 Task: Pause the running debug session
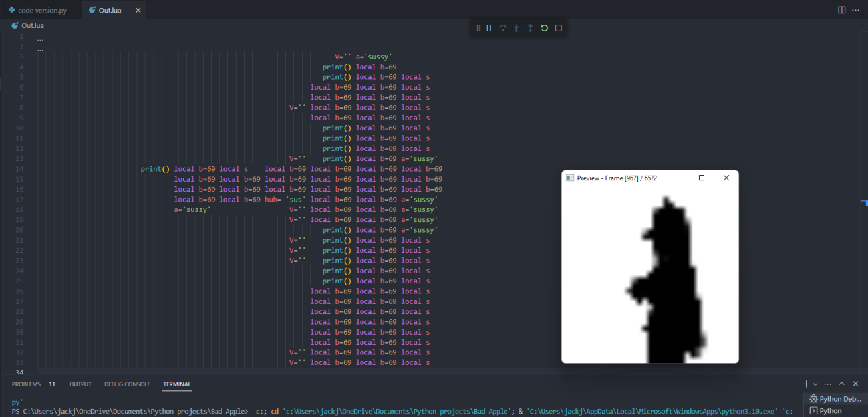(489, 28)
